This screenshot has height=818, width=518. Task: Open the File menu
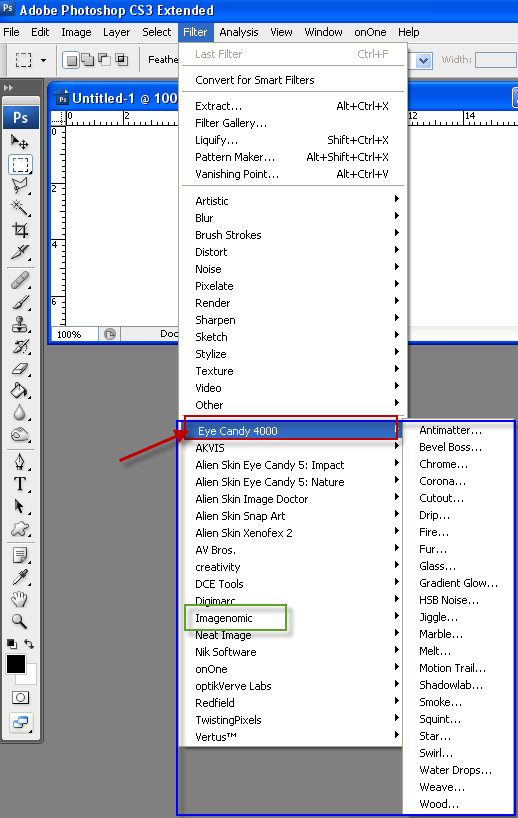point(11,32)
